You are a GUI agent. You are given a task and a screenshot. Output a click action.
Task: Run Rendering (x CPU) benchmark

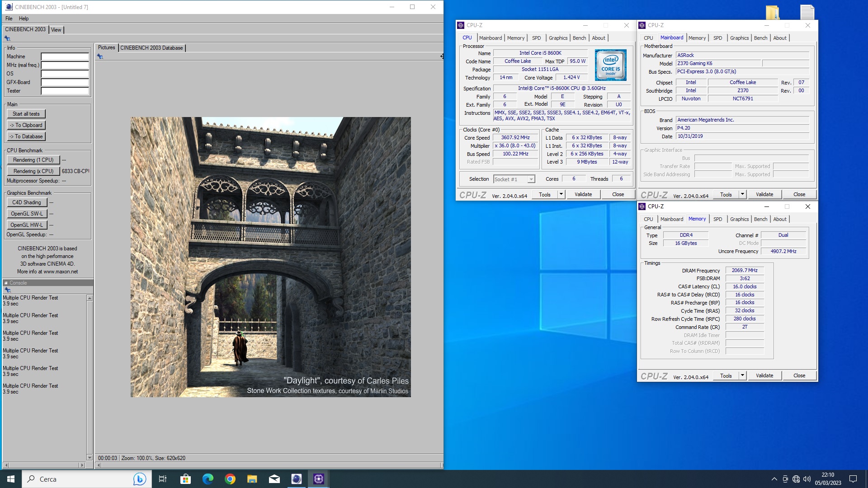click(x=33, y=171)
